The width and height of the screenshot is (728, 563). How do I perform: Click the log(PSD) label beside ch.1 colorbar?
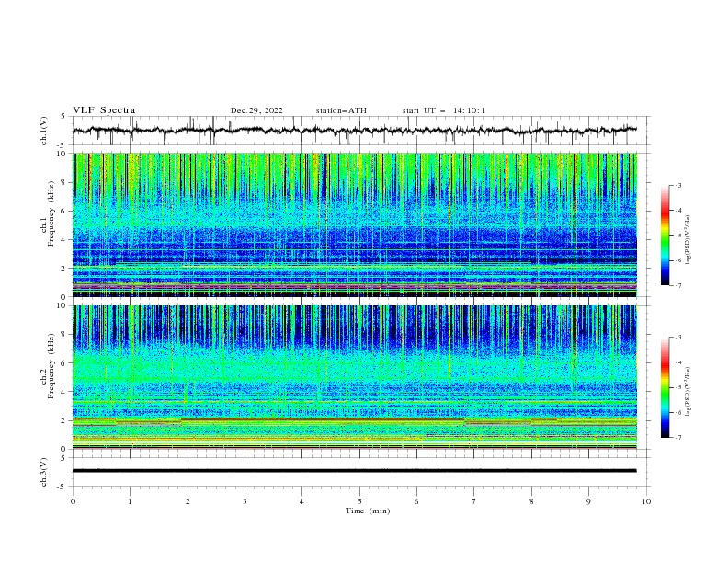(688, 240)
